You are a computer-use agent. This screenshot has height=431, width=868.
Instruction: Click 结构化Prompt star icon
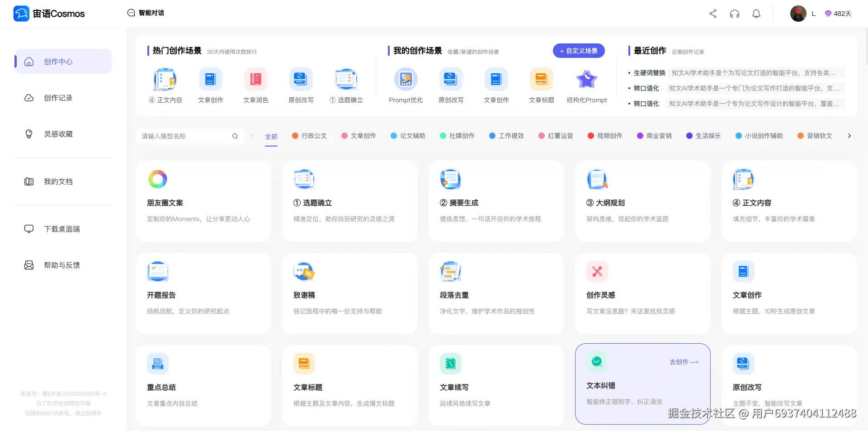pyautogui.click(x=587, y=80)
